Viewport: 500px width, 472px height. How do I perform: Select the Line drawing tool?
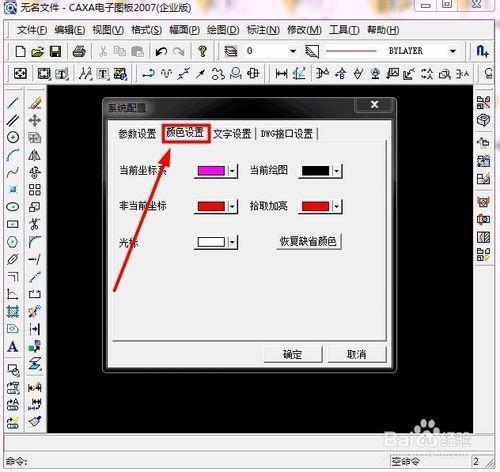click(x=13, y=102)
